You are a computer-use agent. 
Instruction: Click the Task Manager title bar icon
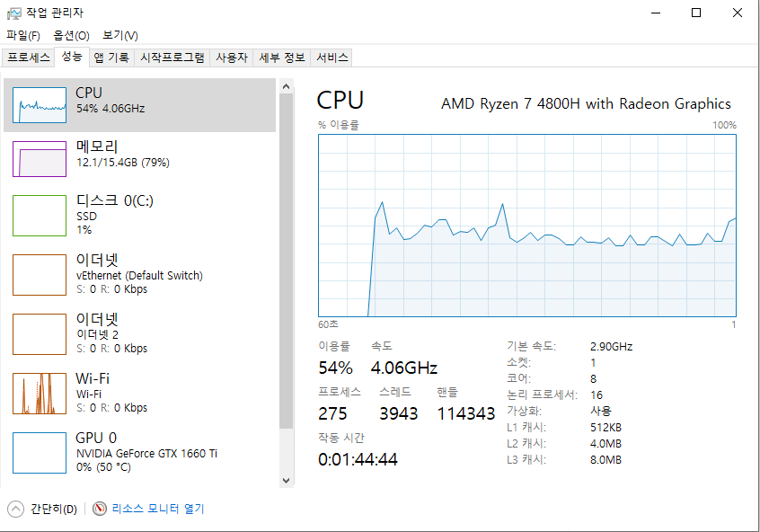[x=14, y=13]
